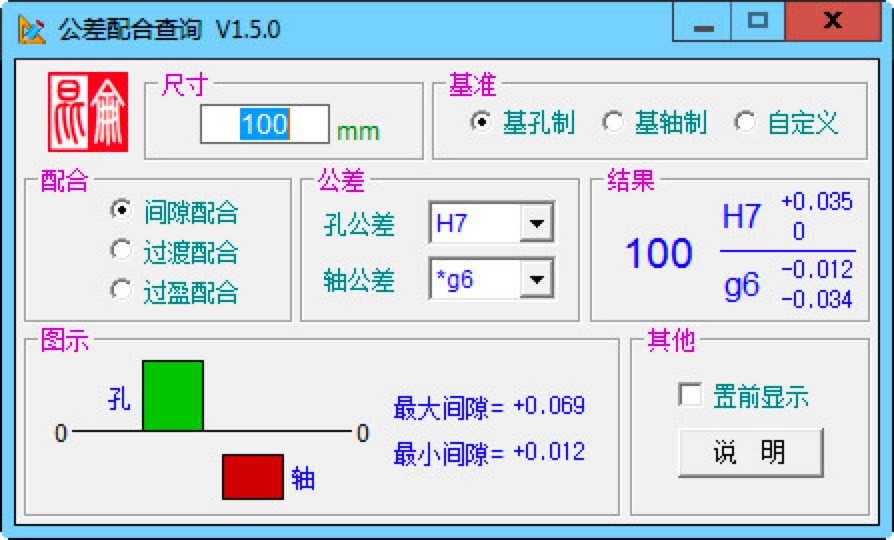Click the green hole tolerance bar

(173, 396)
